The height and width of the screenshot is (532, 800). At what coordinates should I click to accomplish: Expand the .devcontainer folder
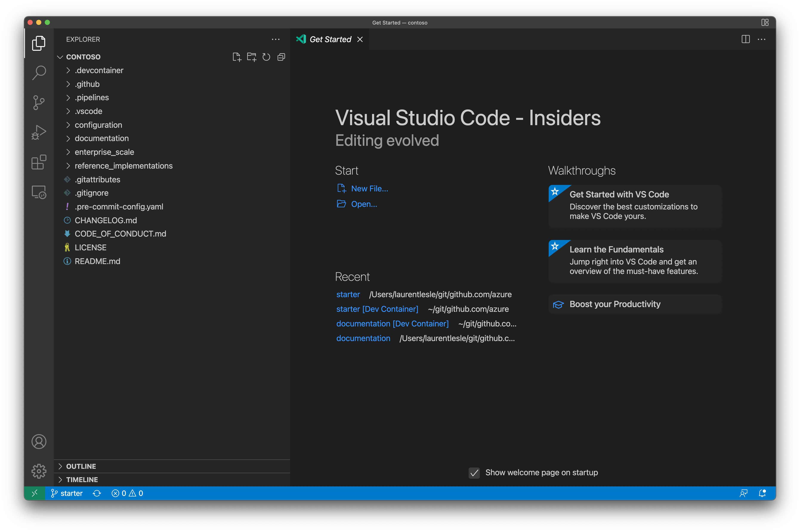point(99,70)
